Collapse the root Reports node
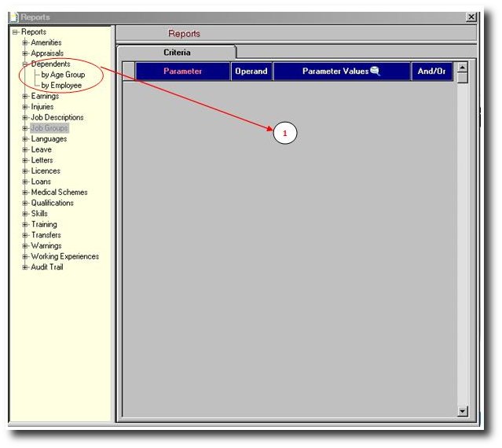Screen dimensions: 502x448 15,32
